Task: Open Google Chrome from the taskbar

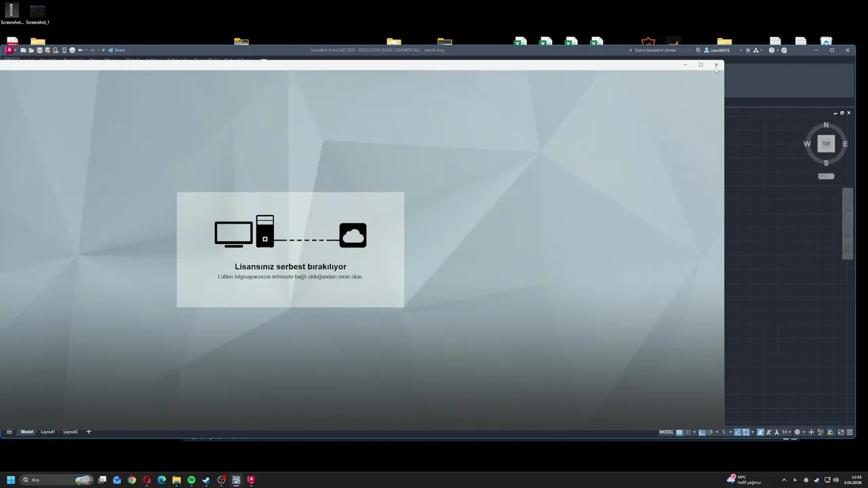Action: click(132, 480)
